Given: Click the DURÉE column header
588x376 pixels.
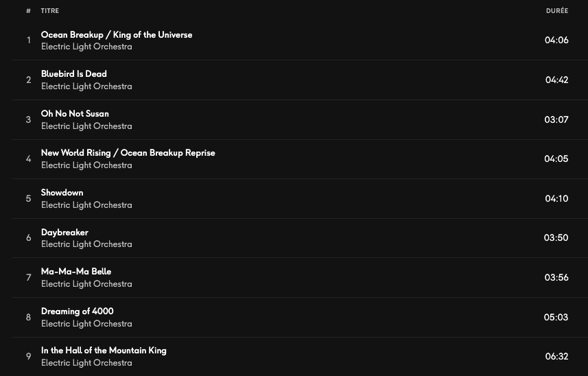Looking at the screenshot, I should click(x=556, y=11).
